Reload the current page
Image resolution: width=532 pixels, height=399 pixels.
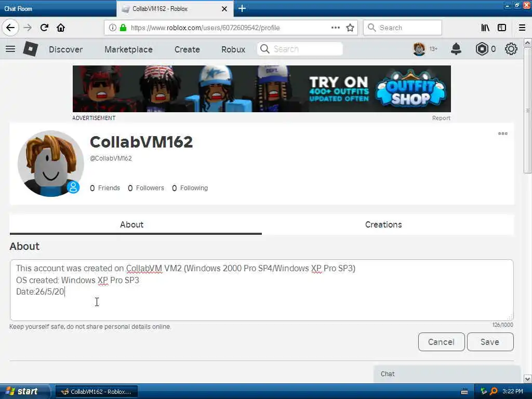(45, 28)
